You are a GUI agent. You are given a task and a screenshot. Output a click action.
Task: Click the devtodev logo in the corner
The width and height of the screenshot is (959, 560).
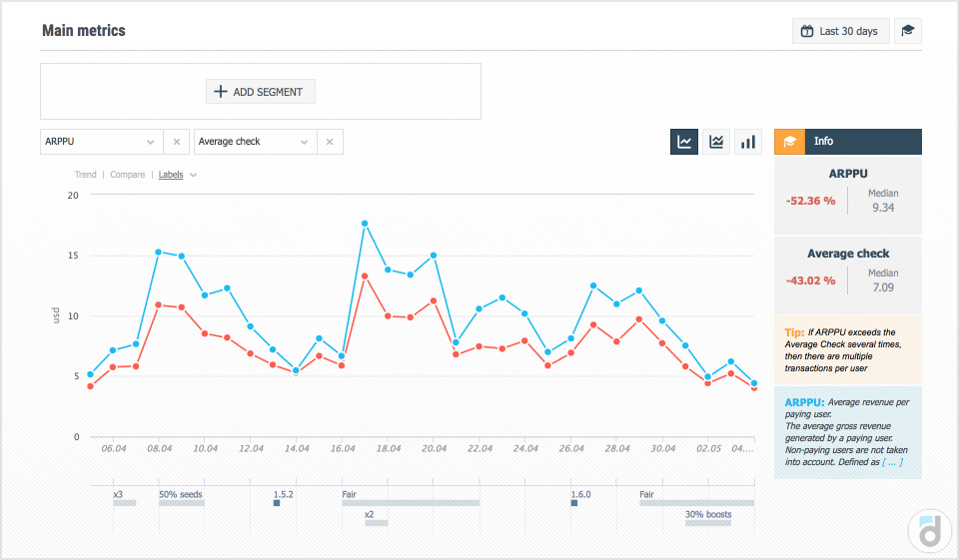pos(929,531)
